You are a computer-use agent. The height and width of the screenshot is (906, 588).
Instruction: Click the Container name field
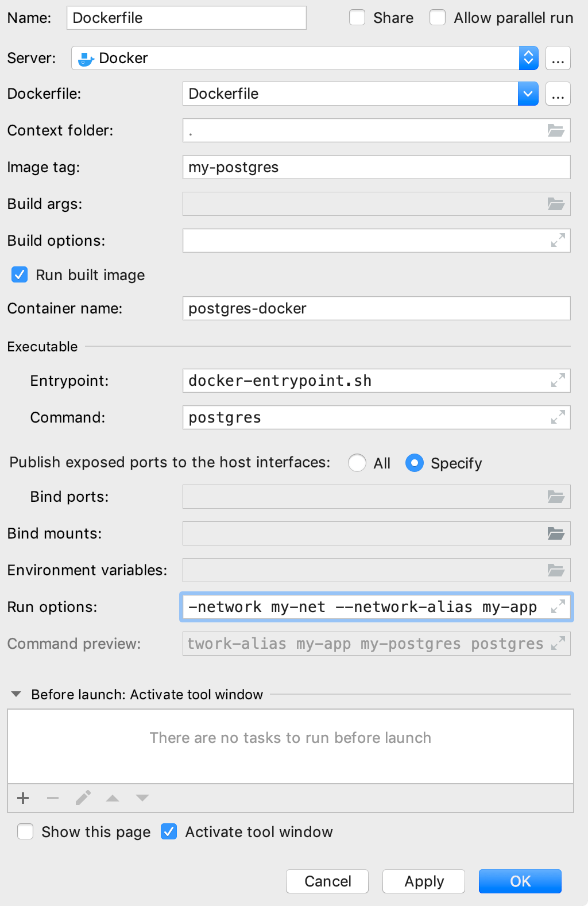pyautogui.click(x=377, y=308)
